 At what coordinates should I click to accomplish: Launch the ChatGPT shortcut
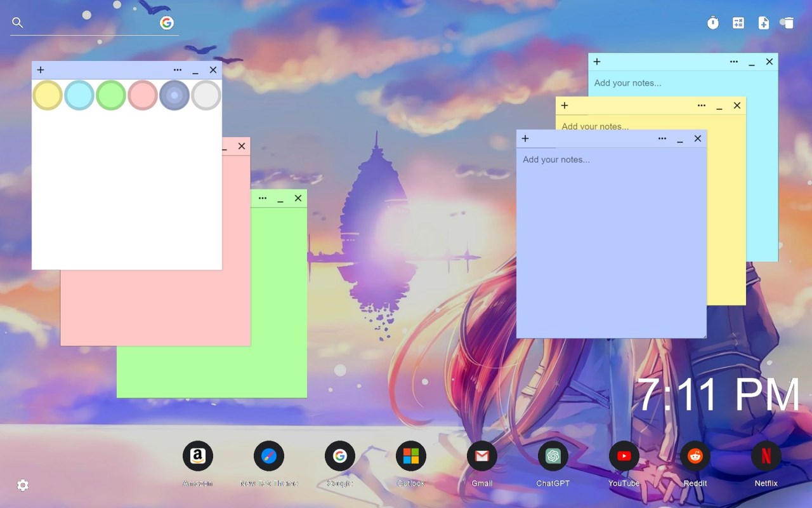553,456
